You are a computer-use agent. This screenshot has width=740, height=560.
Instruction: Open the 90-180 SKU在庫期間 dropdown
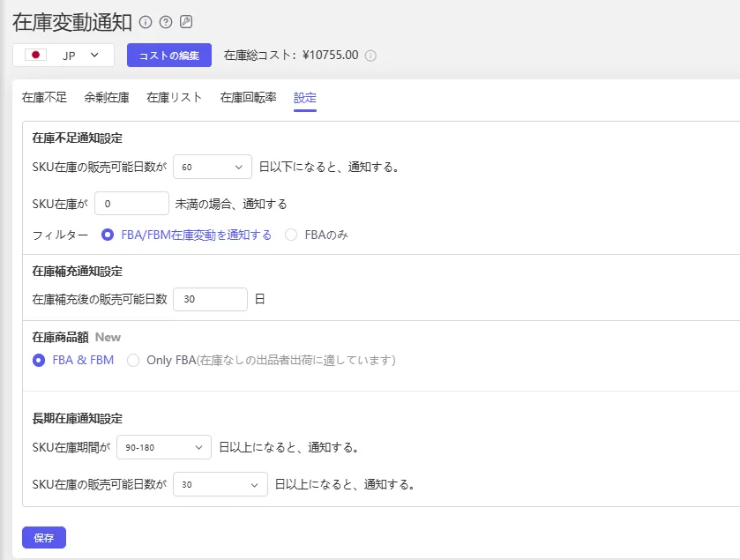click(164, 447)
